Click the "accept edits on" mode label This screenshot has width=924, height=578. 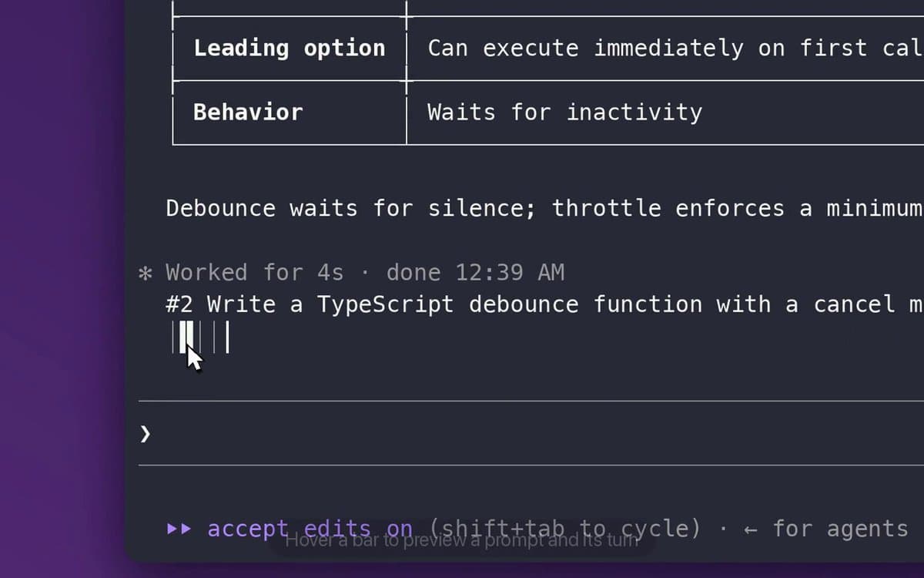coord(310,529)
